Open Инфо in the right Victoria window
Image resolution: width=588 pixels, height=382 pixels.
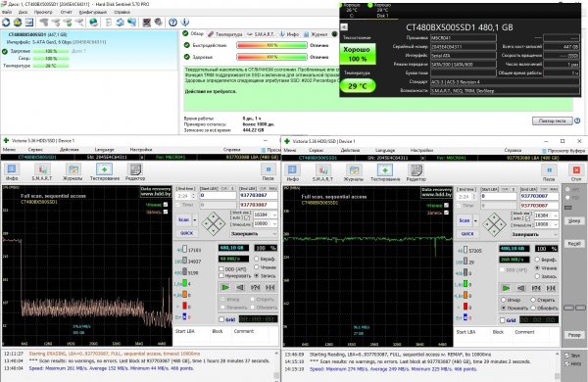[x=292, y=172]
